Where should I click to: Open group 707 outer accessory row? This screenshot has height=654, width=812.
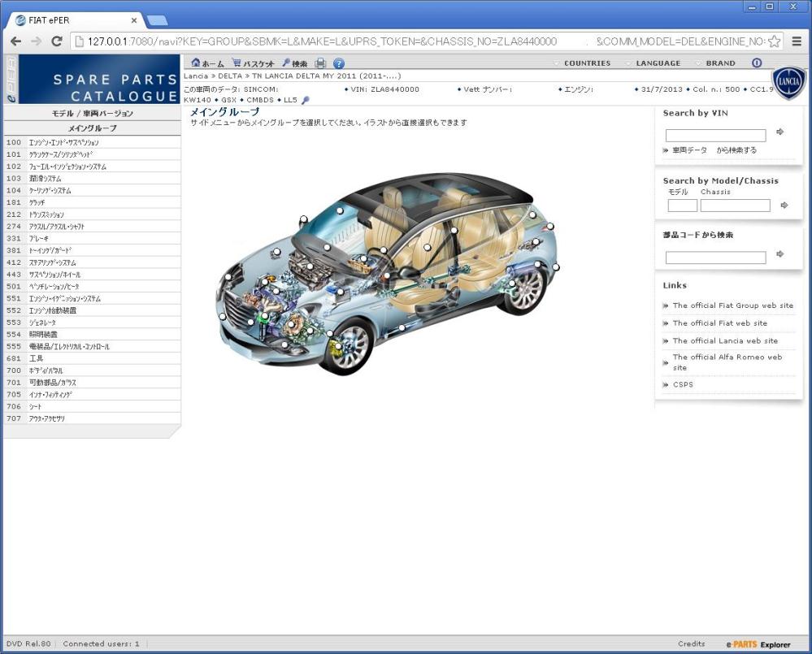click(x=92, y=418)
